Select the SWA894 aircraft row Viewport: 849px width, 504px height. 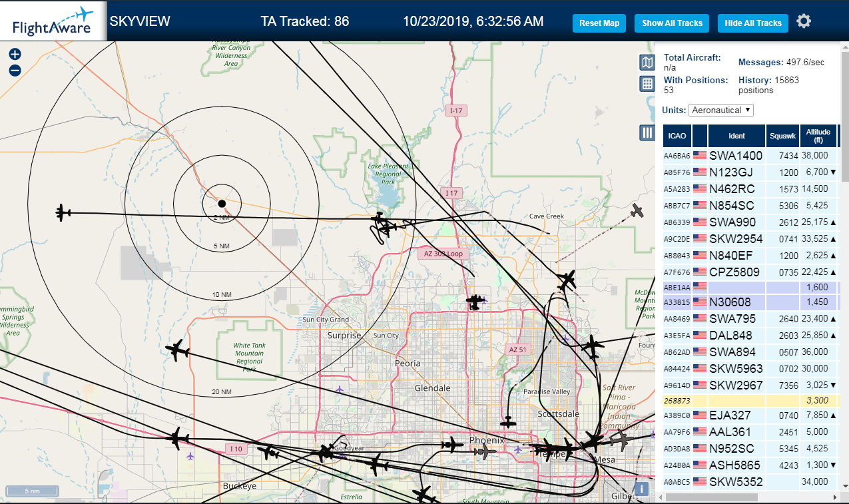(x=750, y=352)
